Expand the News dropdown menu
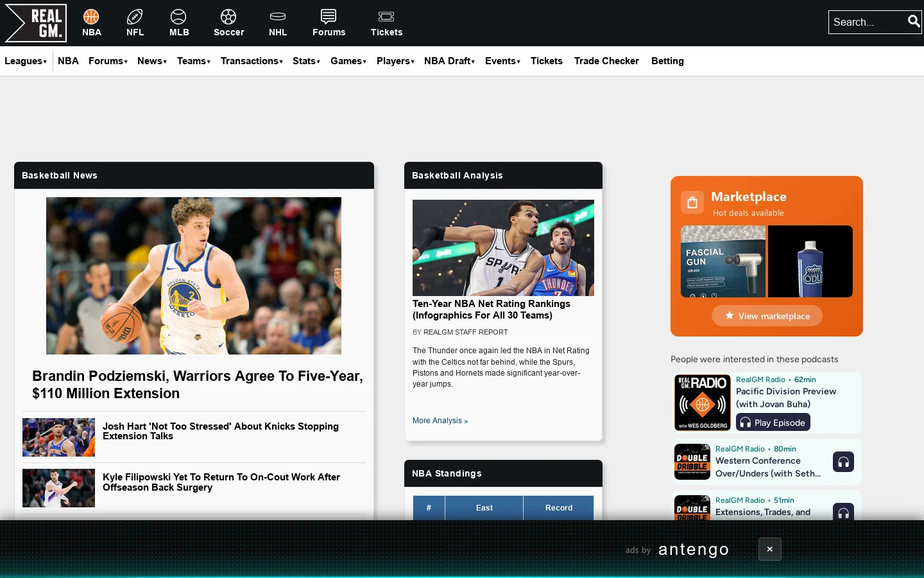 click(152, 61)
